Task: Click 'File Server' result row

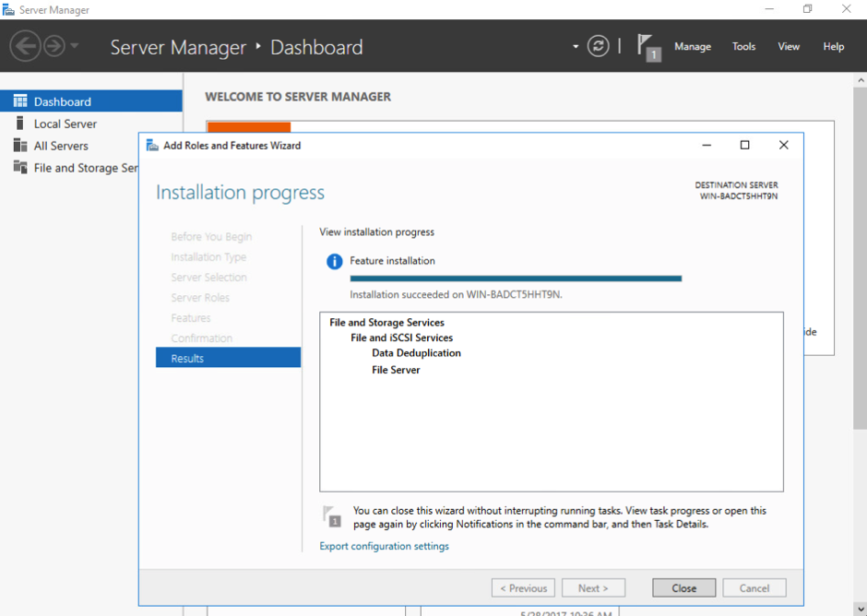Action: point(396,370)
